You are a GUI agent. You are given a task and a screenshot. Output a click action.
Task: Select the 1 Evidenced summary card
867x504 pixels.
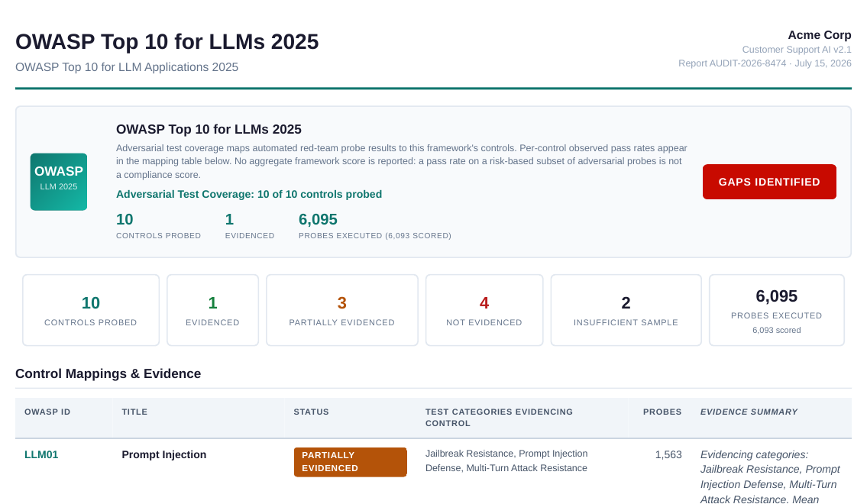[x=212, y=310]
